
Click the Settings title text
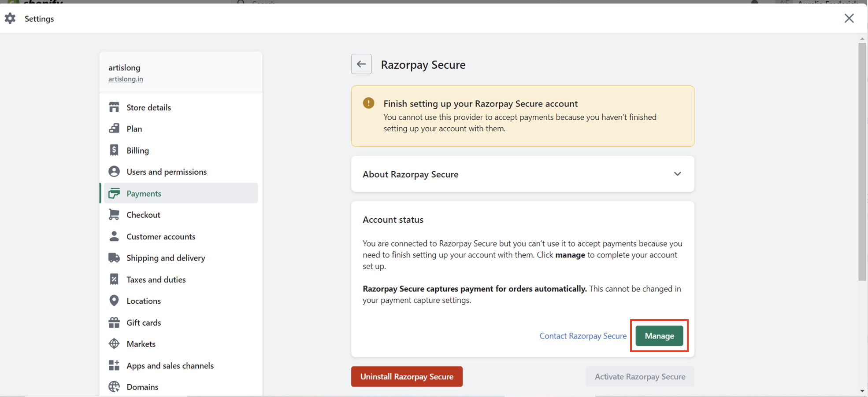point(39,18)
